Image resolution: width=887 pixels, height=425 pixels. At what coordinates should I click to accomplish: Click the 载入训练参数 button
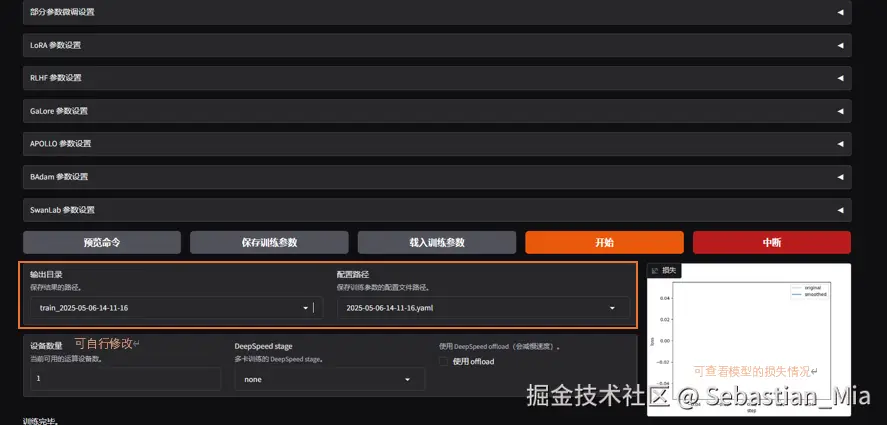pyautogui.click(x=437, y=242)
